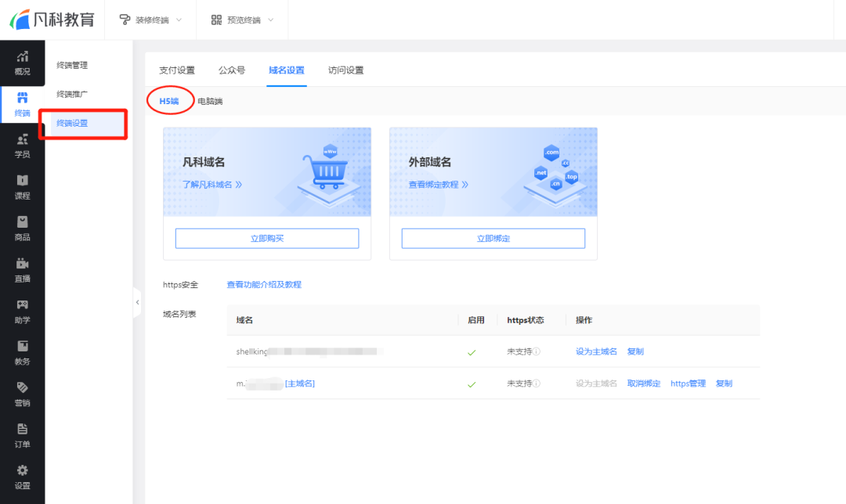
Task: Open the 营销 marketing section
Action: point(22,395)
